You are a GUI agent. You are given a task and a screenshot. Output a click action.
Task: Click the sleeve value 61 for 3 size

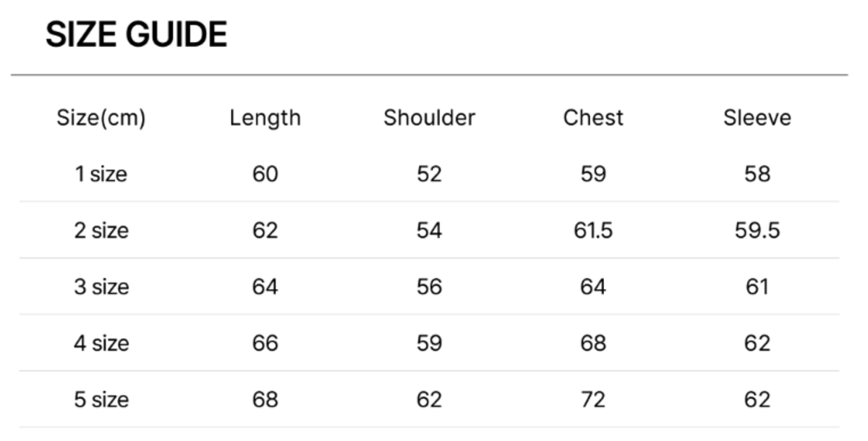coord(757,287)
